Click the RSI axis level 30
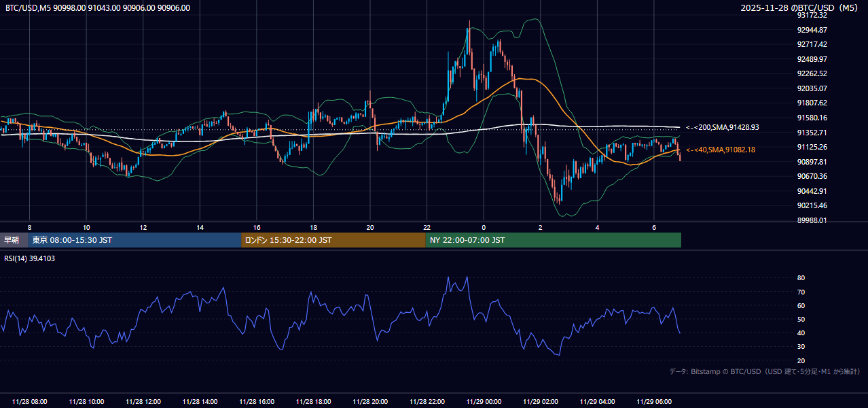Viewport: 868px width, 408px height. tap(801, 347)
